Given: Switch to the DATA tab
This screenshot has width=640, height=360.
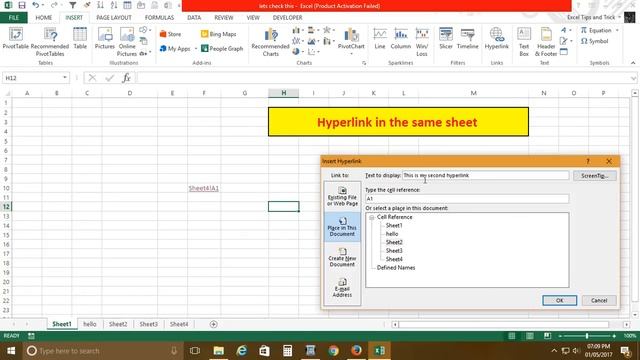Looking at the screenshot, I should [194, 18].
